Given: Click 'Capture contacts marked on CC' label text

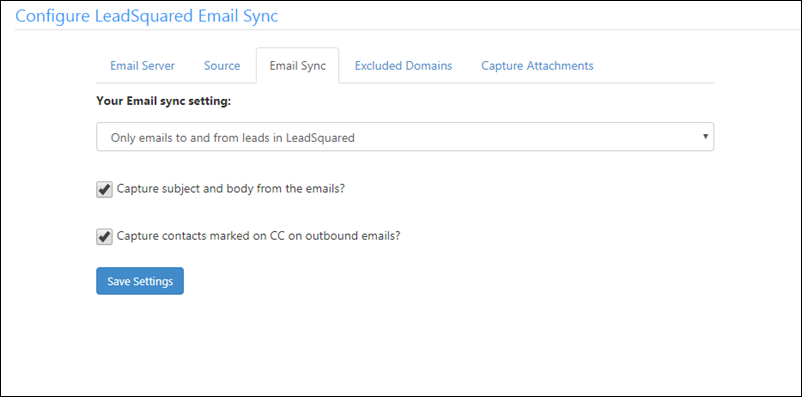Looking at the screenshot, I should pyautogui.click(x=258, y=236).
